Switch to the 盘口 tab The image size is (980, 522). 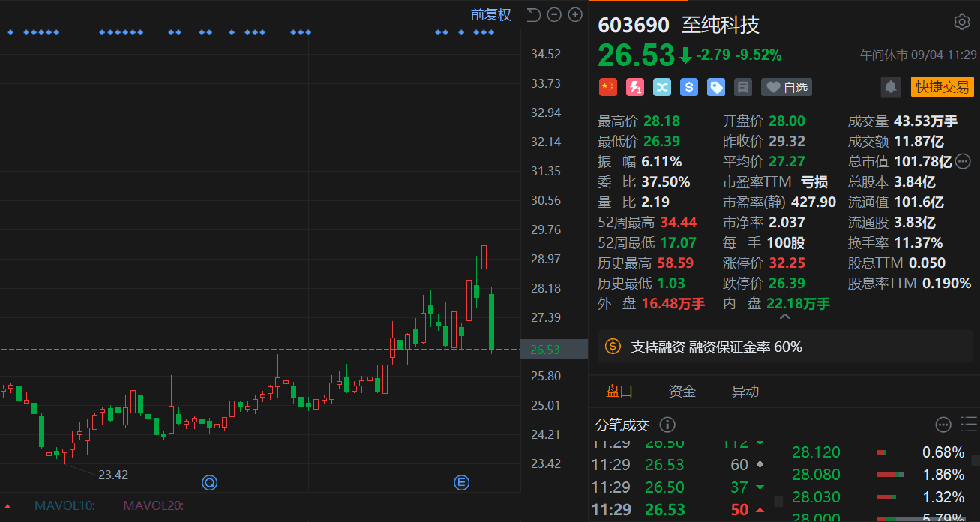[x=619, y=391]
